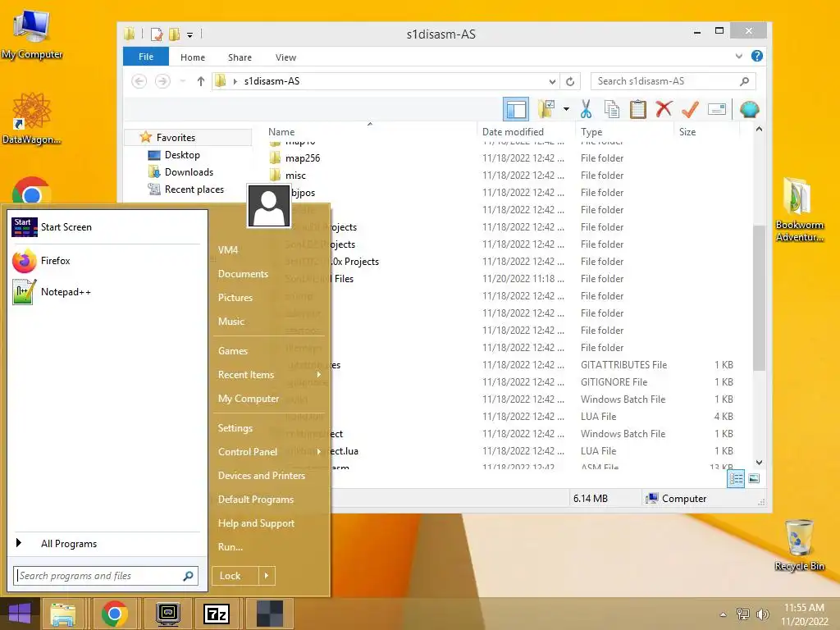The height and width of the screenshot is (630, 840).
Task: Open the folder options dropdown arrow
Action: tap(566, 109)
